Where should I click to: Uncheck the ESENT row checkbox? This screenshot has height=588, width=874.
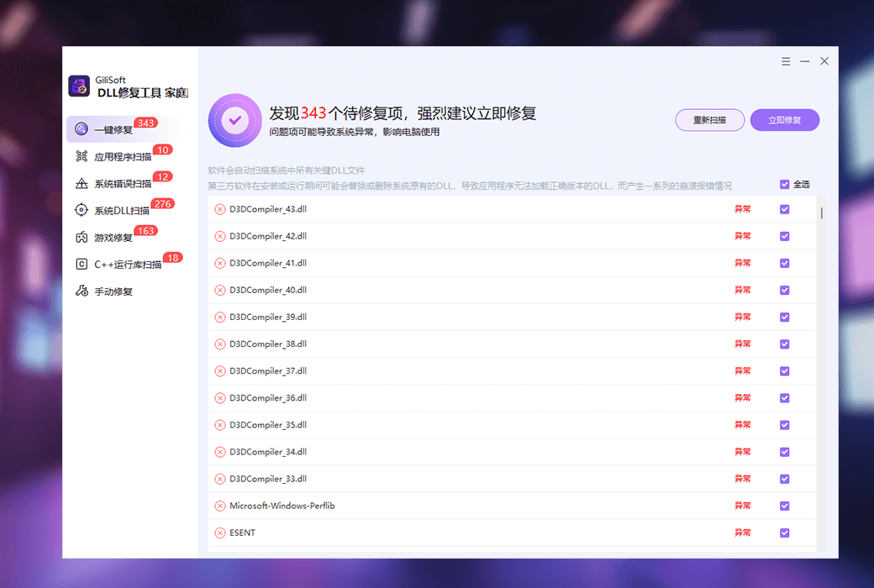pyautogui.click(x=785, y=533)
